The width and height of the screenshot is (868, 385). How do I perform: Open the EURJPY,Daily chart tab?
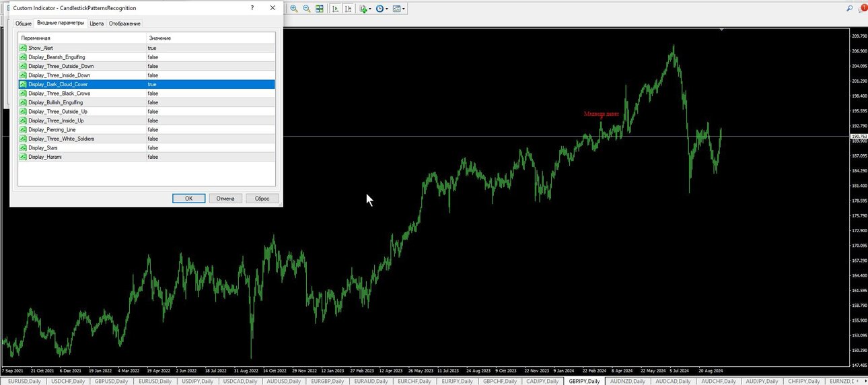(456, 381)
